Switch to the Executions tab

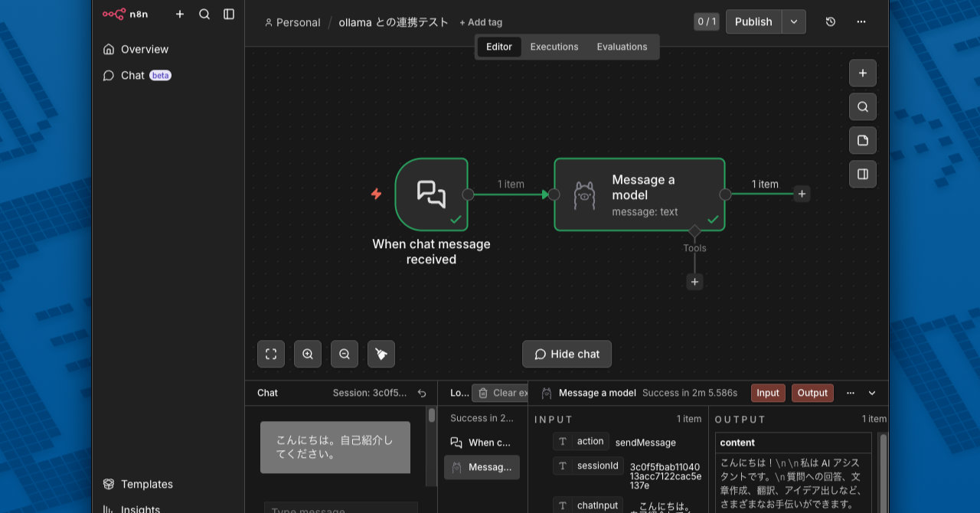pos(554,47)
